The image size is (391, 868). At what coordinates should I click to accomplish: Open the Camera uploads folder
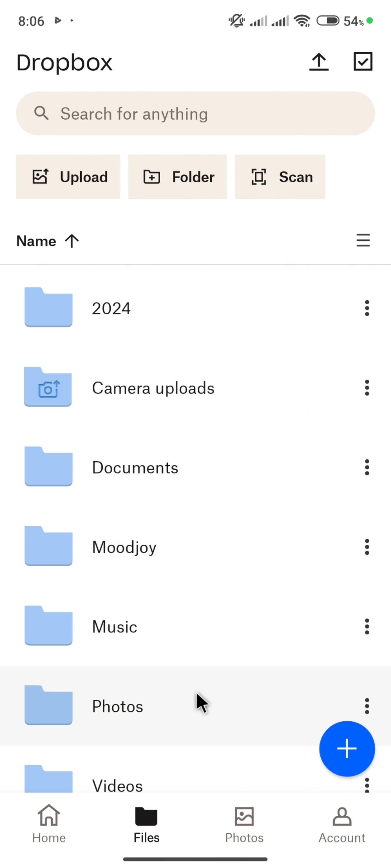[153, 388]
